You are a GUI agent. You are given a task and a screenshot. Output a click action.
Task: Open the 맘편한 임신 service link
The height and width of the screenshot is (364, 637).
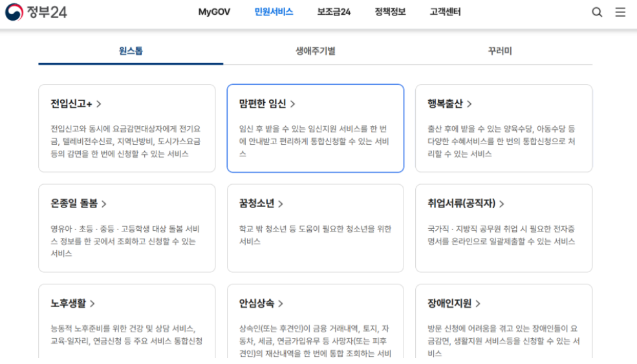(267, 104)
